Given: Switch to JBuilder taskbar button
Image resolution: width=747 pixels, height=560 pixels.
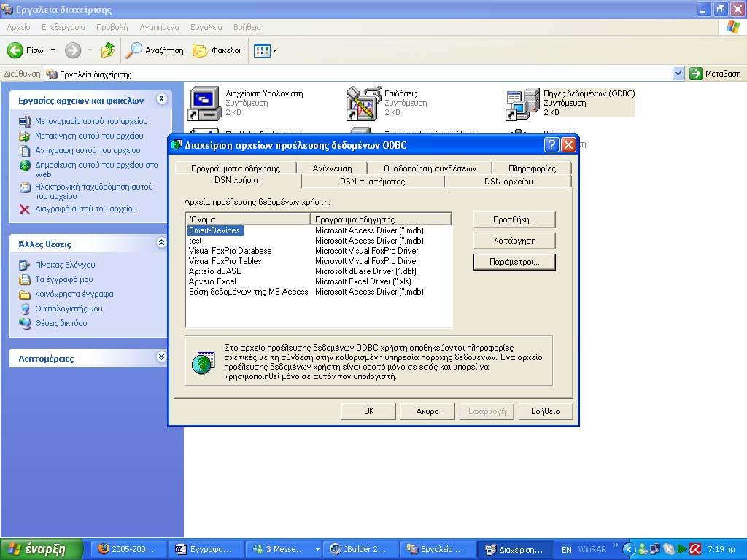Looking at the screenshot, I should [x=360, y=550].
